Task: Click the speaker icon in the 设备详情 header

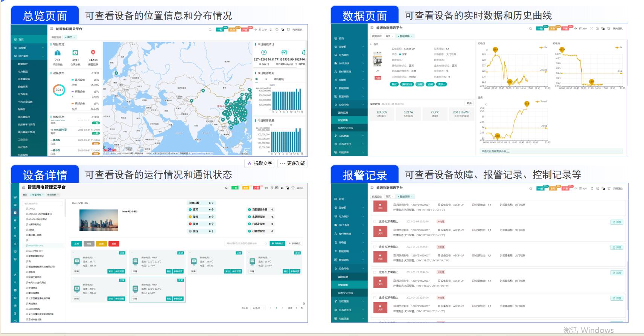Action: [x=266, y=188]
